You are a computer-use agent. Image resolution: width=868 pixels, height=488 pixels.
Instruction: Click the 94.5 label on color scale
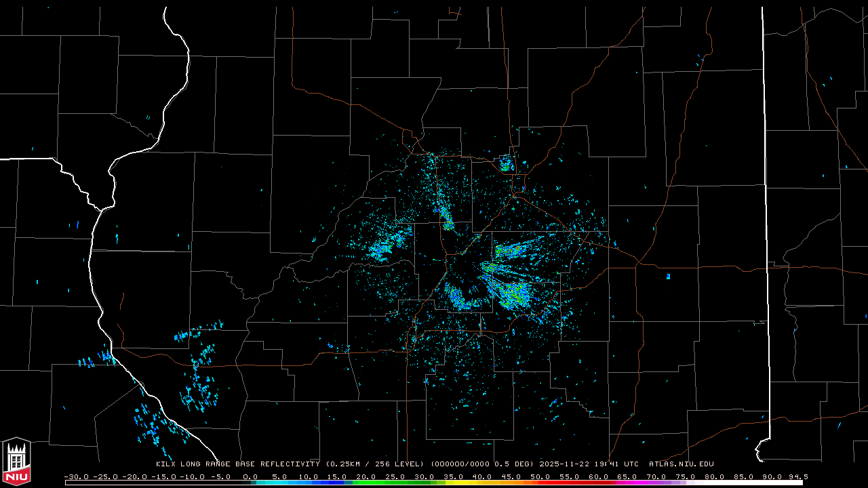tap(797, 476)
